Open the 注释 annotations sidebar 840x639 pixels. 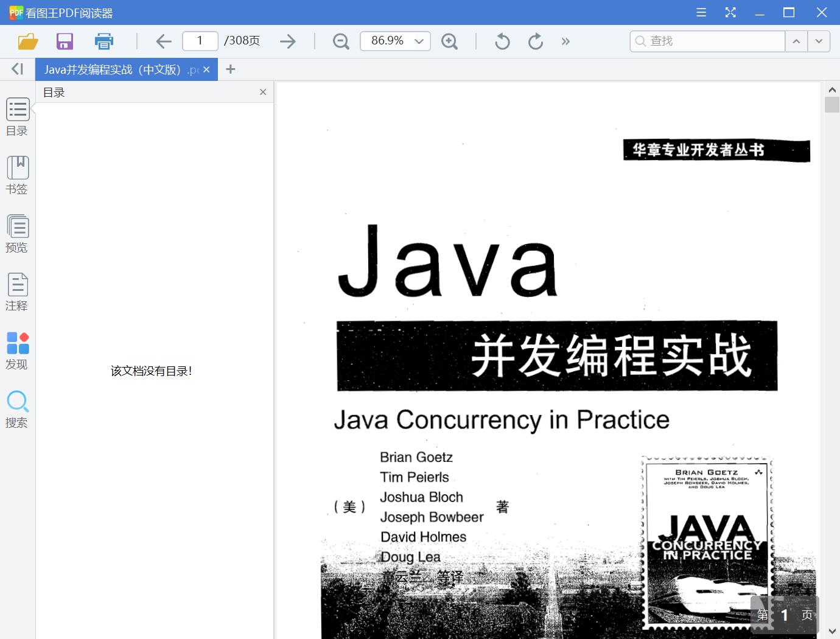tap(17, 292)
